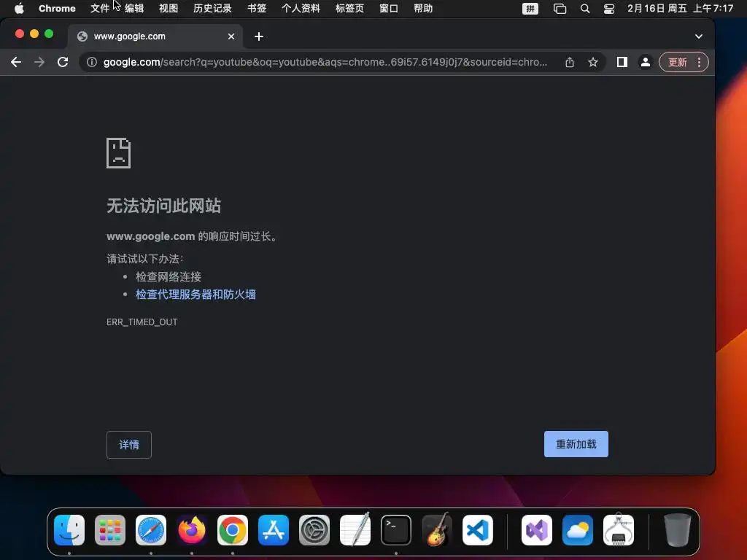Open the 编辑 menu
747x560 pixels.
[x=134, y=9]
